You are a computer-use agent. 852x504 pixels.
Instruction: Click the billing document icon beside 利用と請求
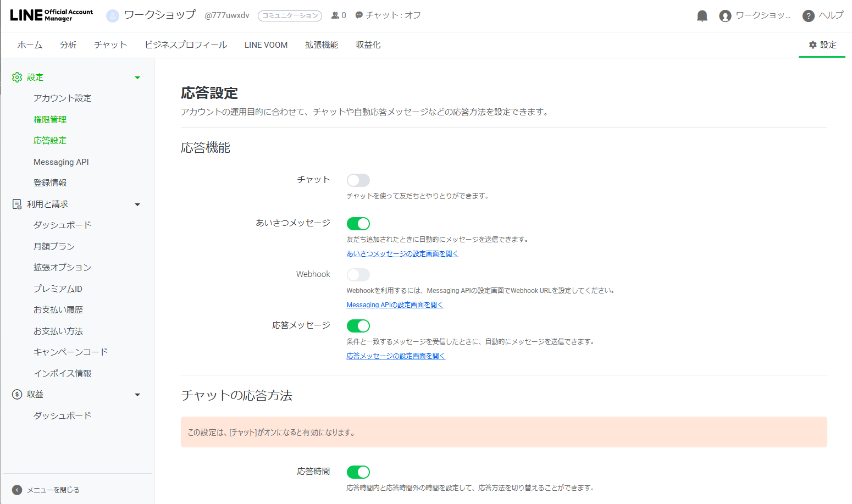click(16, 204)
